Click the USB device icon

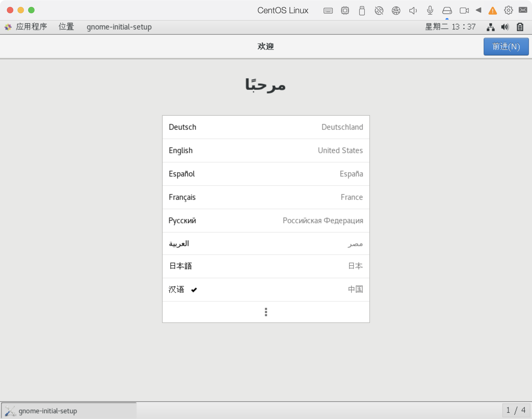pyautogui.click(x=362, y=11)
